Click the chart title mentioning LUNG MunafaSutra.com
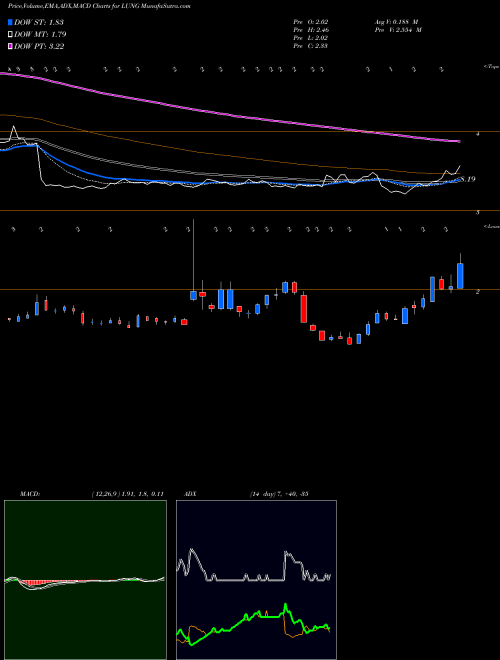 point(99,7)
